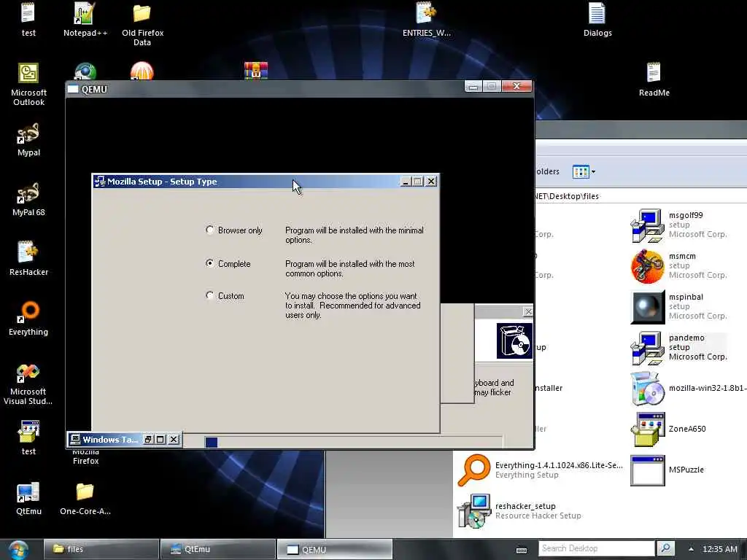Launch the Everything search shortcut
Viewport: 747px width, 560px height.
click(x=28, y=319)
